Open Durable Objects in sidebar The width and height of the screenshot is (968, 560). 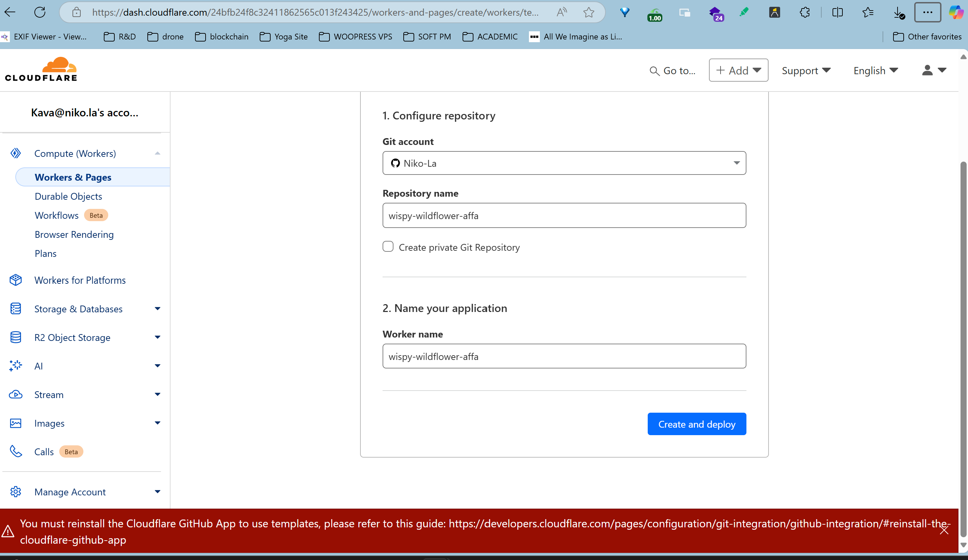pyautogui.click(x=68, y=196)
